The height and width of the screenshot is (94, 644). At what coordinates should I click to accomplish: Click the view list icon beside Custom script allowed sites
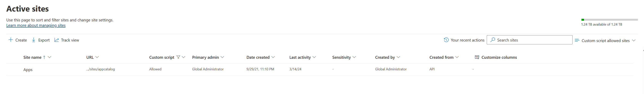pos(577,40)
